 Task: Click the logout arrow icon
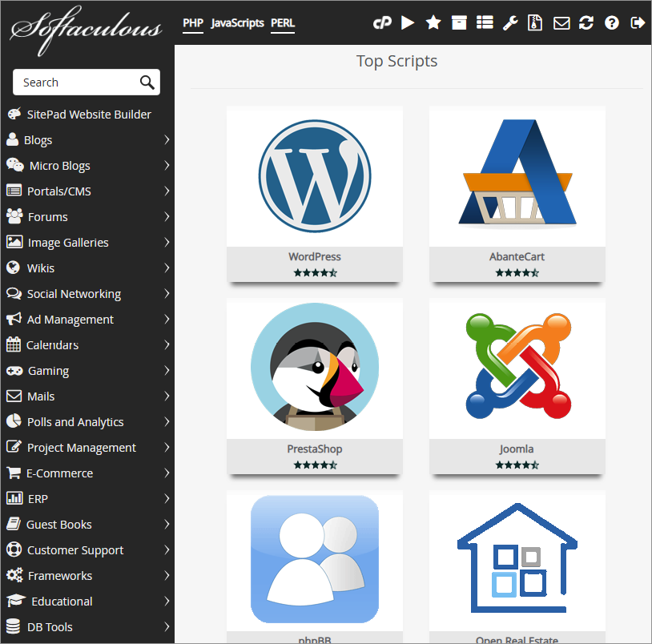point(638,23)
